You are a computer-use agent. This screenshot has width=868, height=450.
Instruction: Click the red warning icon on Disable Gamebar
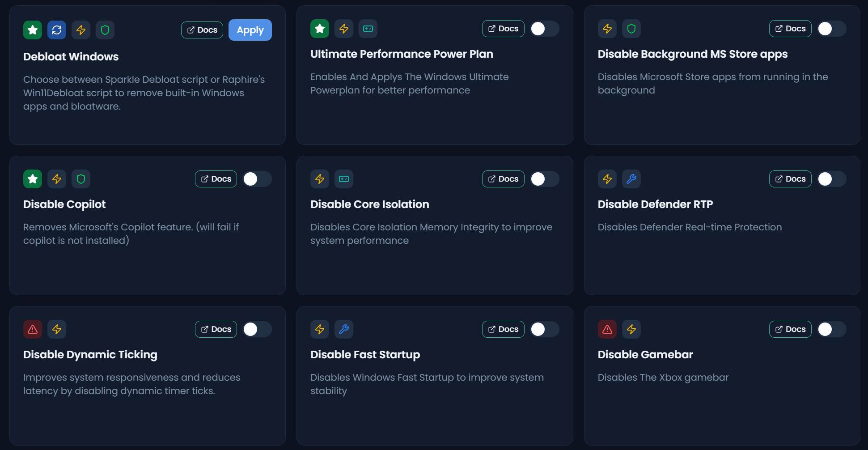coord(607,329)
